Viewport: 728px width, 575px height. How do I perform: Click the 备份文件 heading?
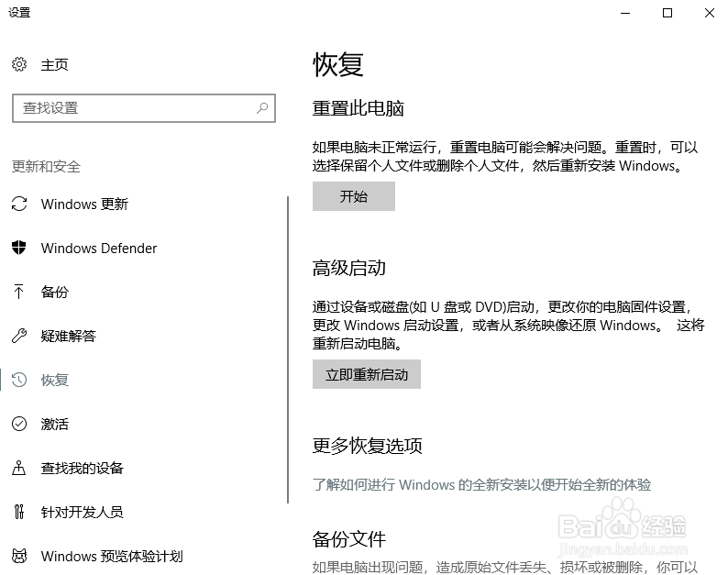pyautogui.click(x=349, y=539)
